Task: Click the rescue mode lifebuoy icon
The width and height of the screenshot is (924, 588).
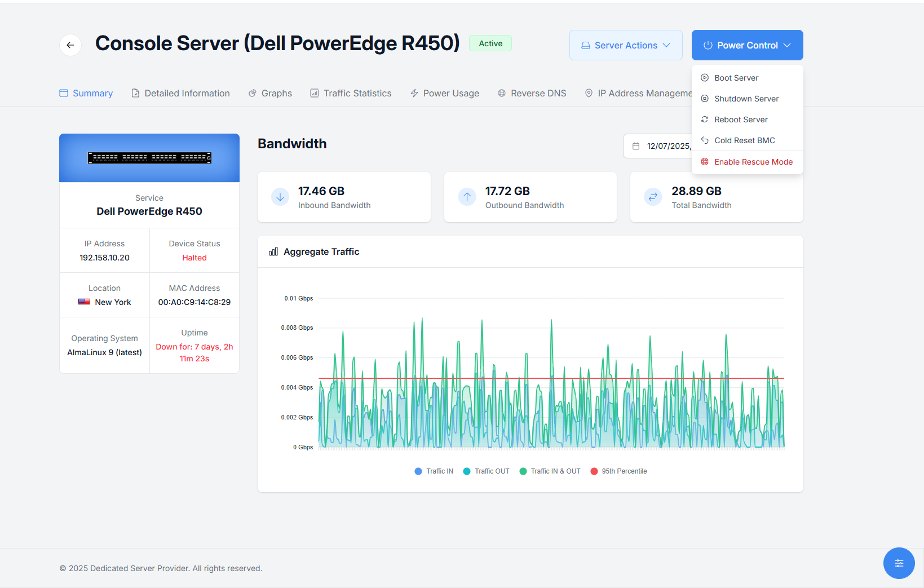Action: 705,162
